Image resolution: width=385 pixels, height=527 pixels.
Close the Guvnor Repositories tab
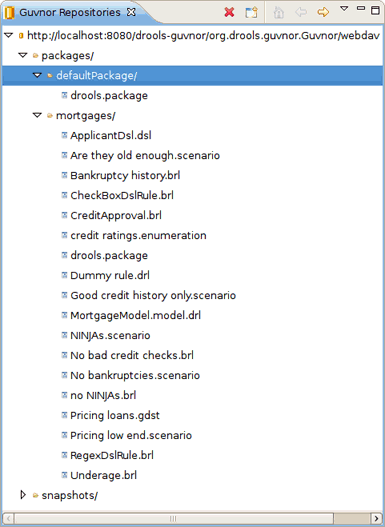131,12
